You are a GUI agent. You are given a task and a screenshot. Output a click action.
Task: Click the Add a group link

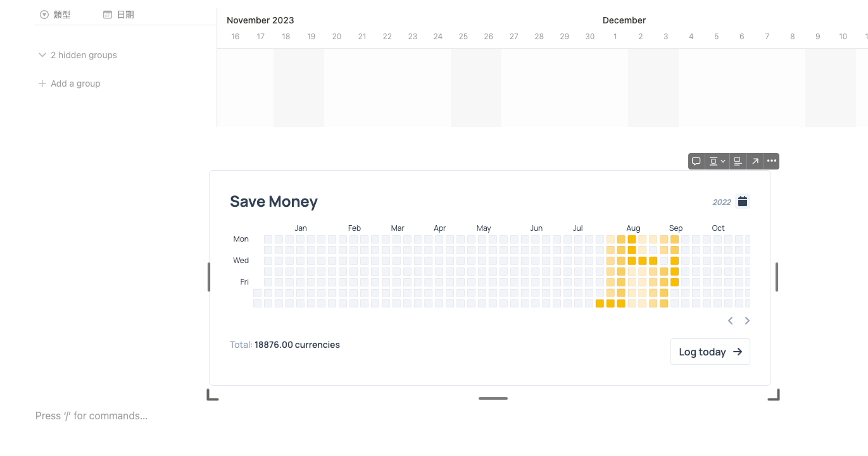point(75,83)
